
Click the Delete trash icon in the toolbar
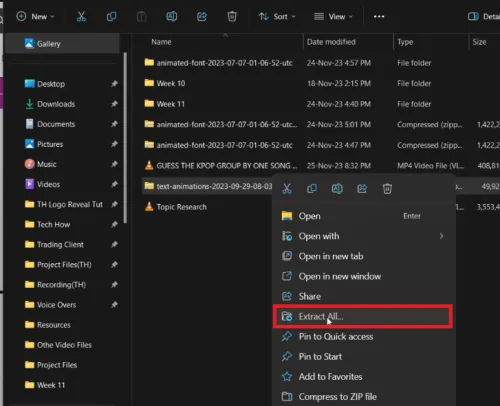coord(232,16)
